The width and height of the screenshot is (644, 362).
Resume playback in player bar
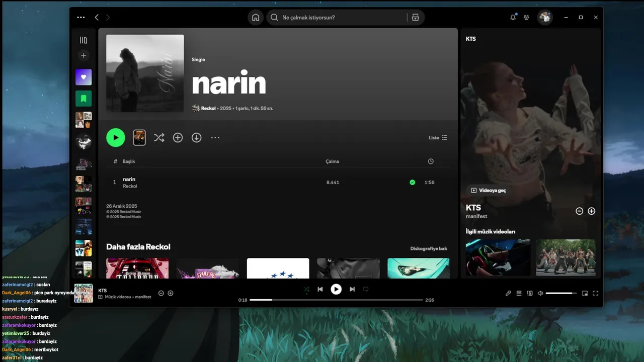coord(336,289)
